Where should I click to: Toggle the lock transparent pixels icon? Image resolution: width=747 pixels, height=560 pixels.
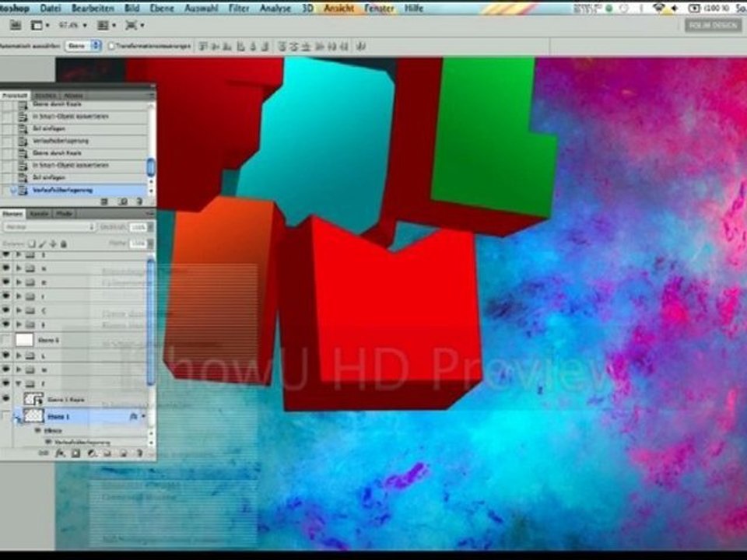point(31,243)
